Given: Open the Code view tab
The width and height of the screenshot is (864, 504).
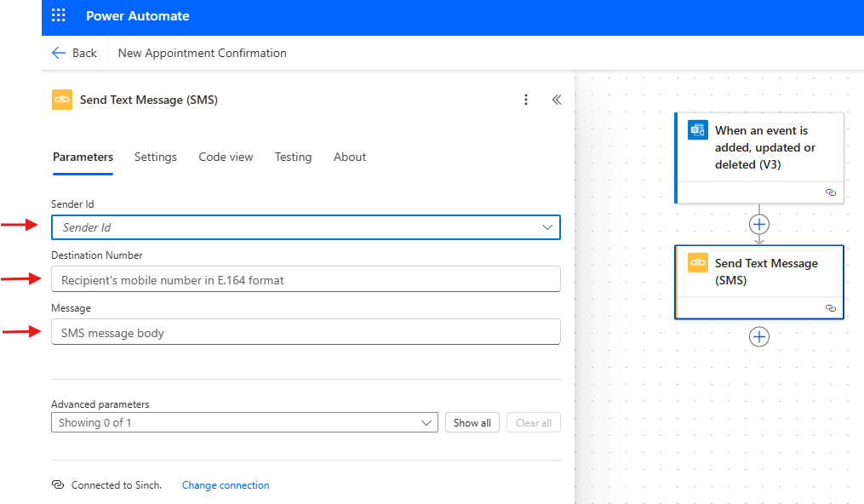Looking at the screenshot, I should coord(226,157).
